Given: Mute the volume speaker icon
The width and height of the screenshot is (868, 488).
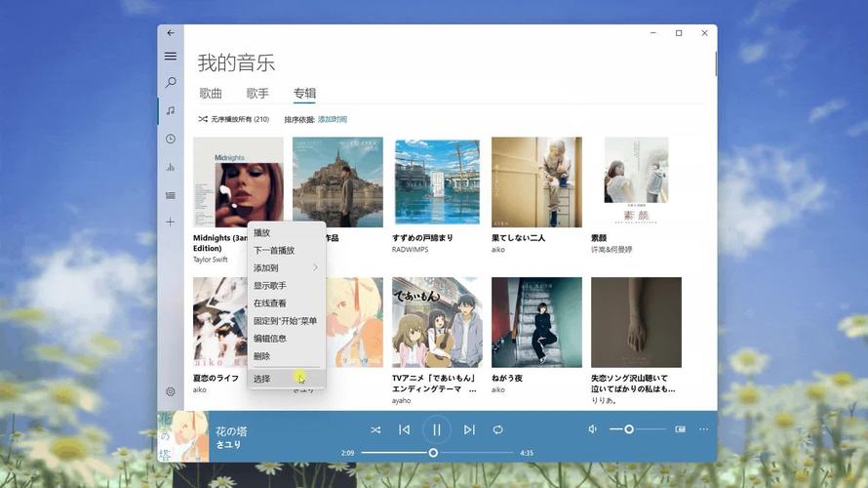Looking at the screenshot, I should 592,429.
